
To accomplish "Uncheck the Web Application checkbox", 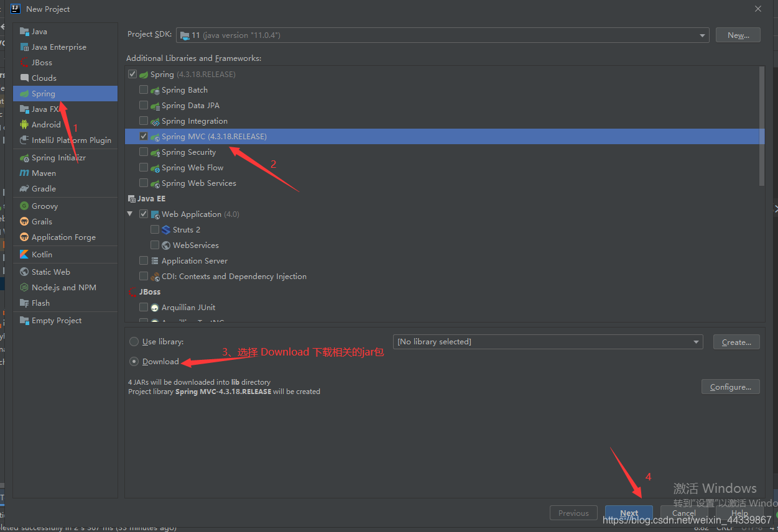I will (144, 214).
